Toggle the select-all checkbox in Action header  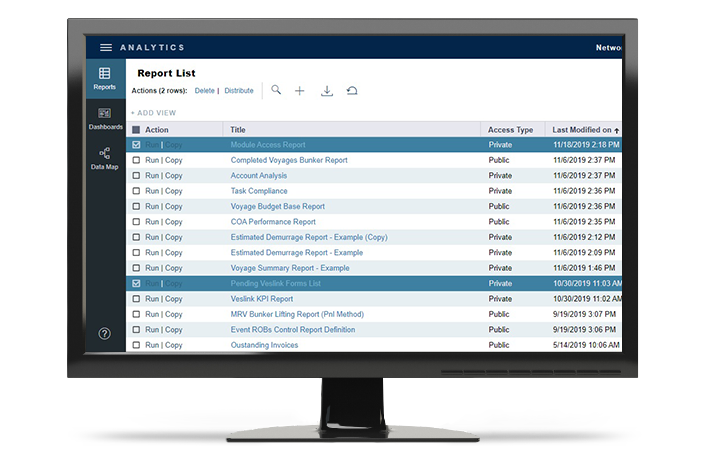[x=136, y=130]
